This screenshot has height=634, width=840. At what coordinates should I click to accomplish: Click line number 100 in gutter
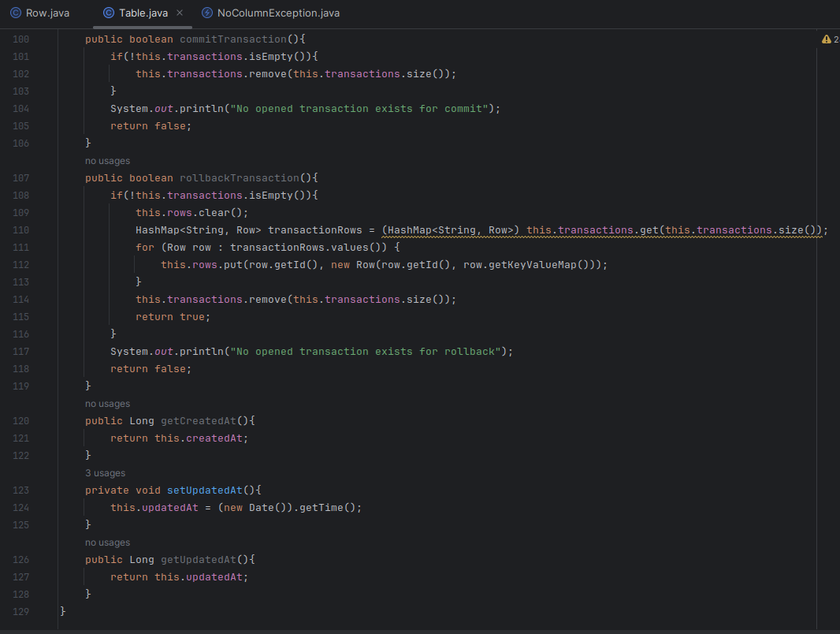pyautogui.click(x=21, y=39)
